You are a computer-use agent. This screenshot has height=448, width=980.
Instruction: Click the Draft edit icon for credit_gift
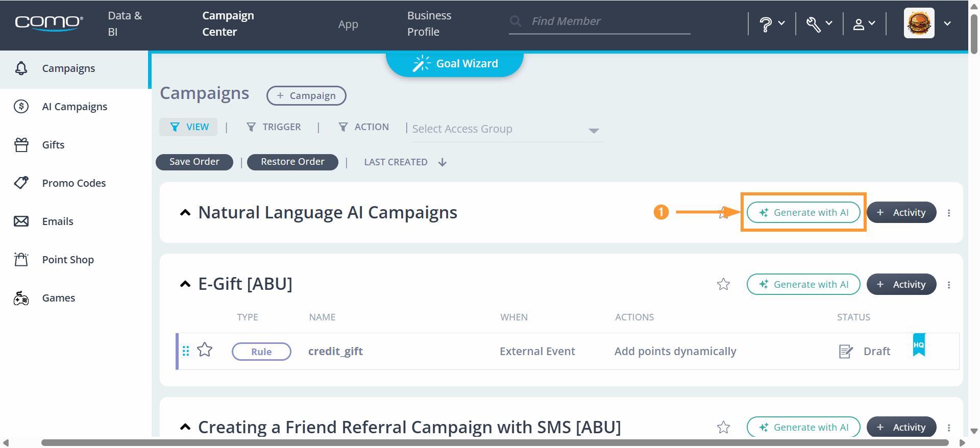tap(846, 352)
